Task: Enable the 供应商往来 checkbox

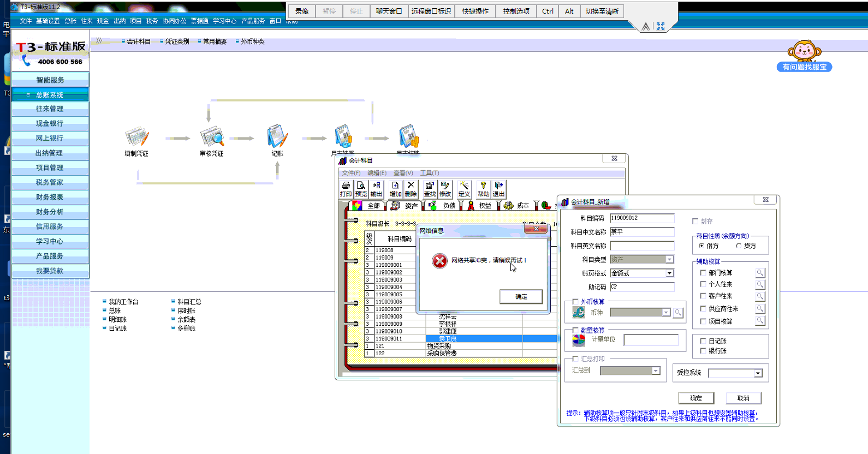Action: [703, 308]
